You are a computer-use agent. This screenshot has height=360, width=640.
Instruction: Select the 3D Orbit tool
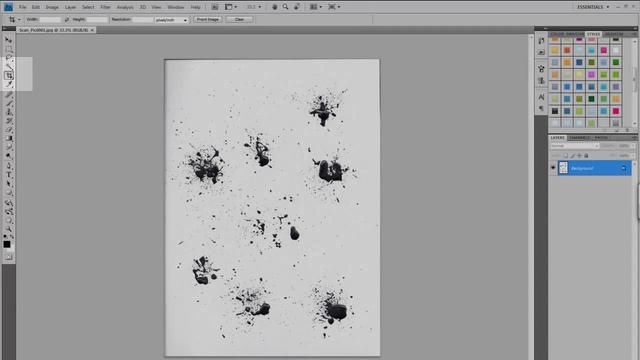click(x=9, y=211)
